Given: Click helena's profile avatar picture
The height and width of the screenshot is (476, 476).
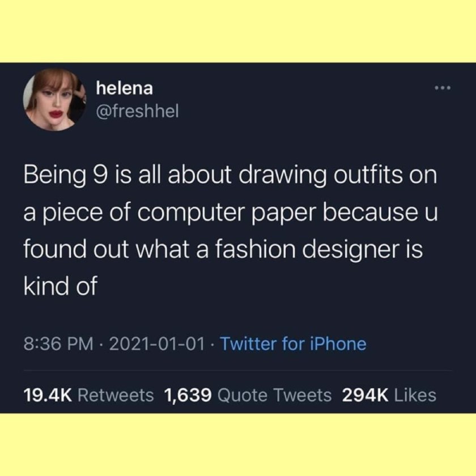Looking at the screenshot, I should pos(54,100).
